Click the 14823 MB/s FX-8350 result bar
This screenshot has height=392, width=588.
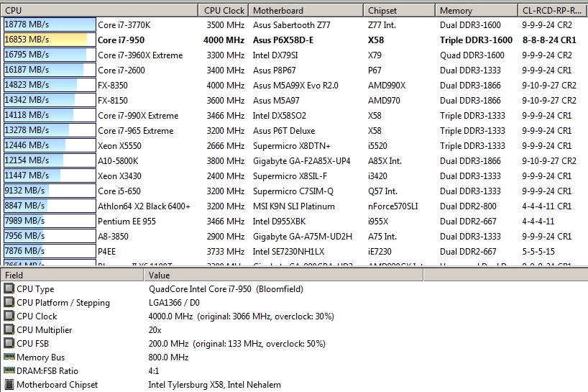[49, 85]
